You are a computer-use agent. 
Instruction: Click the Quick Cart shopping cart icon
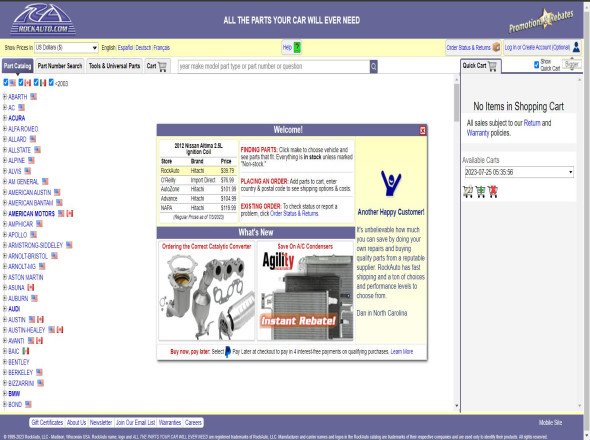(492, 66)
